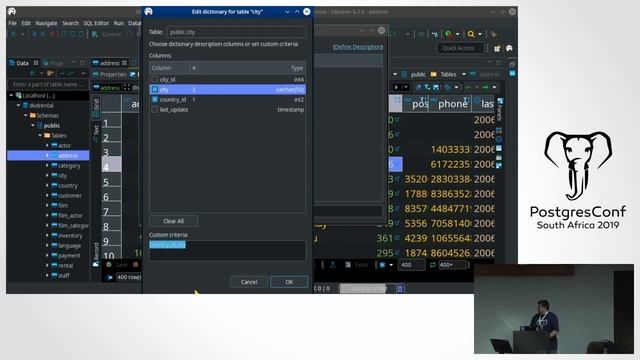This screenshot has width=640, height=360.
Task: Confirm the dictionary dialog with OK
Action: tap(289, 282)
